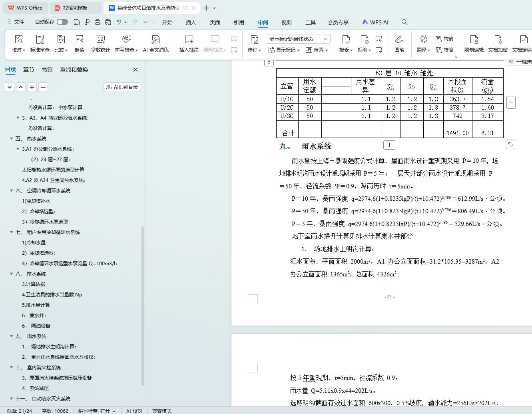
Task: Expand the 拼写检查 dropdown in status bar
Action: (x=114, y=411)
